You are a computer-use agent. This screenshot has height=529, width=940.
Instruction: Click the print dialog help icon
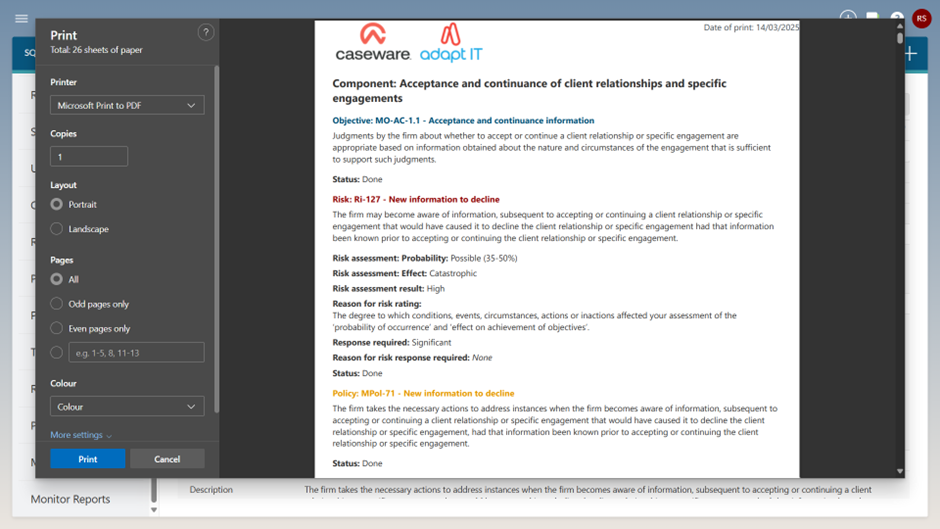(206, 32)
